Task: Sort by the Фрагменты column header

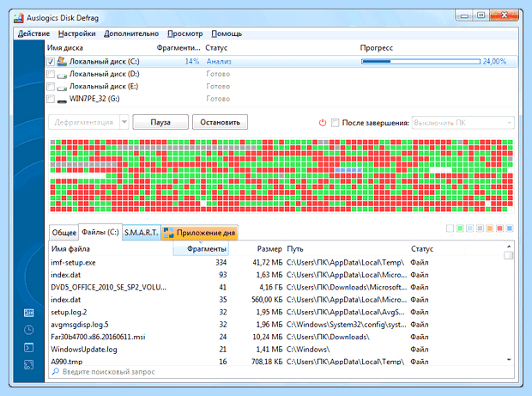Action: pos(201,248)
